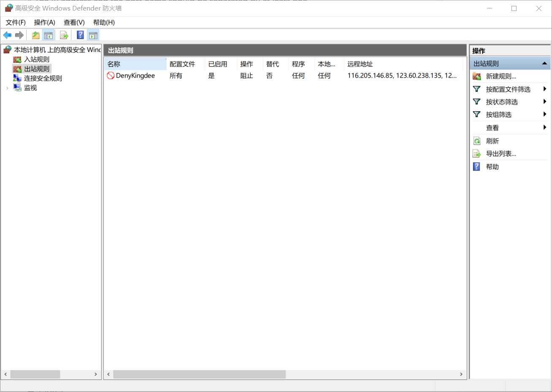Collapse the 出站规则 actions section

pyautogui.click(x=544, y=63)
